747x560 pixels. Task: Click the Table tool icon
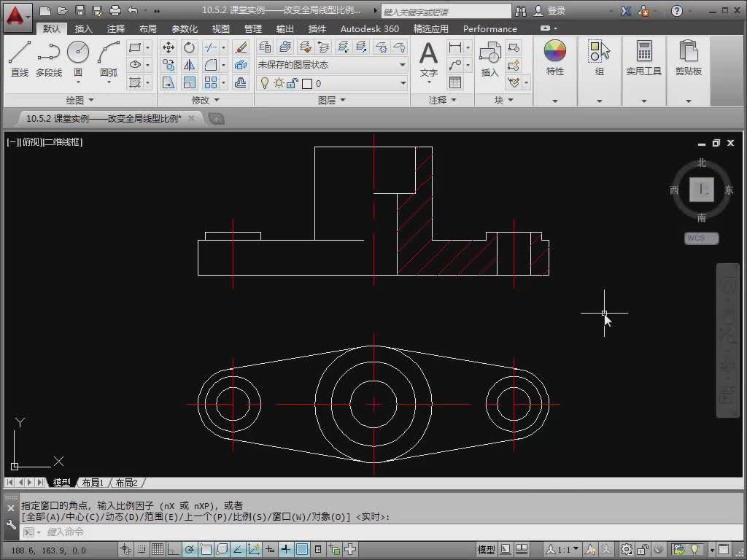pos(455,82)
